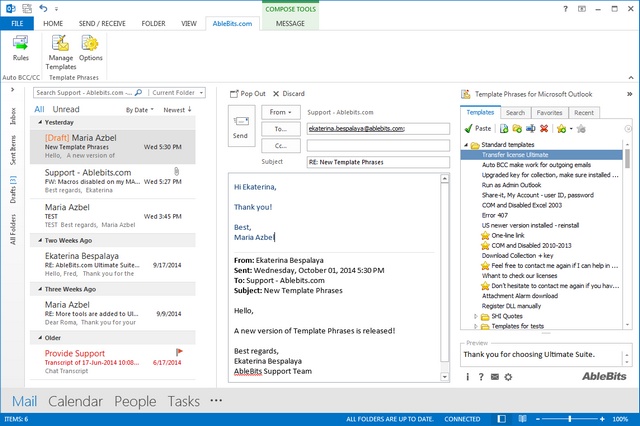Discard the current draft reply
Screen dimensions: 640x426
click(289, 94)
